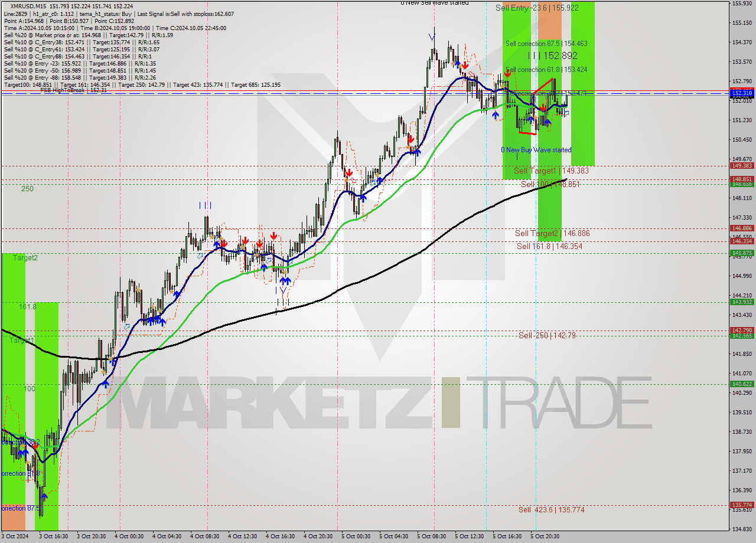Click the 139.510 price scale value
The image size is (756, 543).
pos(742,412)
